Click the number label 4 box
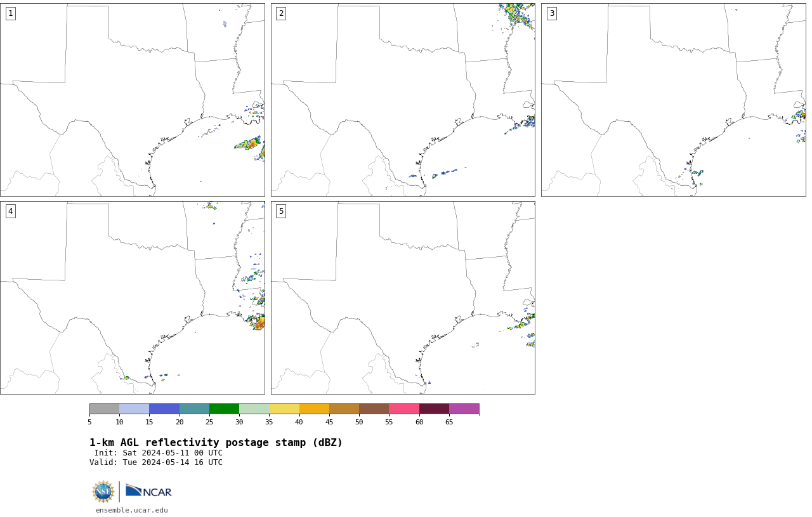Image resolution: width=812 pixels, height=517 pixels. click(10, 211)
